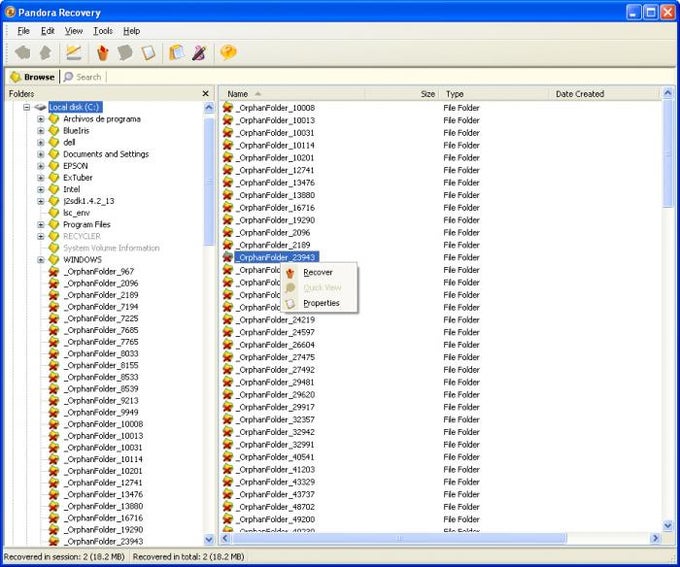Image resolution: width=680 pixels, height=567 pixels.
Task: Select _OrphanFolder_7685 in folder tree
Action: point(103,330)
